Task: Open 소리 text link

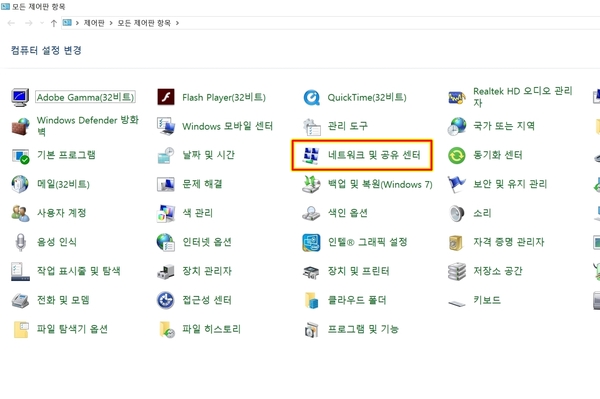Action: click(482, 213)
